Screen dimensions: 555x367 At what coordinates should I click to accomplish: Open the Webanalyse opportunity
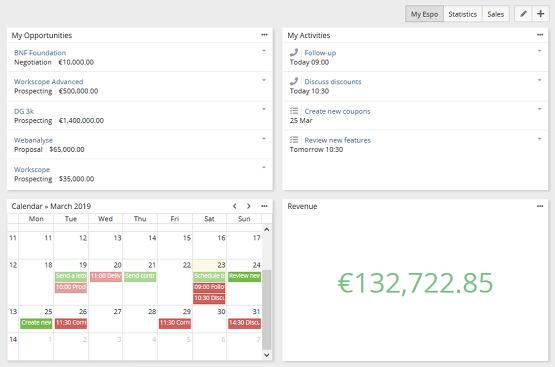pos(33,140)
